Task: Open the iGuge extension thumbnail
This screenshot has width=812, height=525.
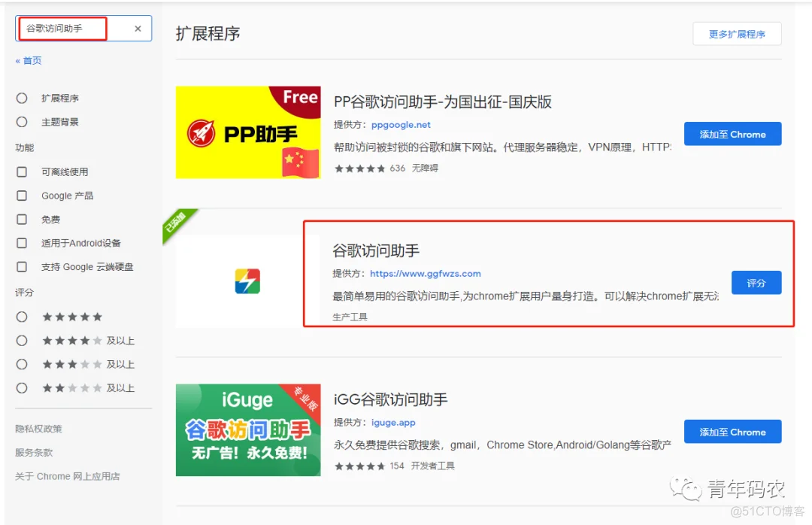Action: (248, 430)
